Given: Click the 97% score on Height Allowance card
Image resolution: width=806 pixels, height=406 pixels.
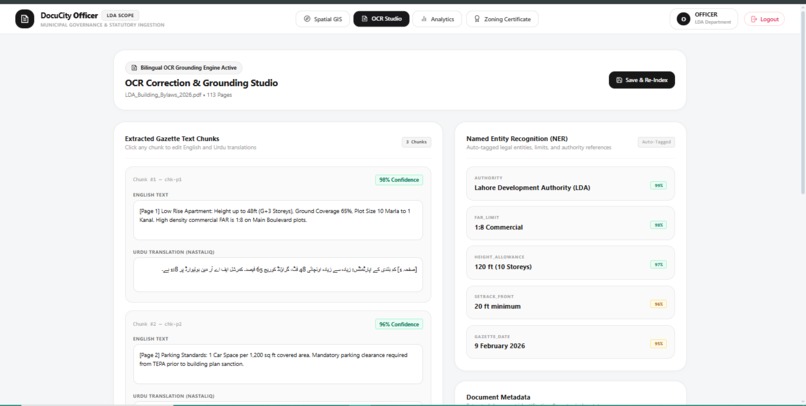Looking at the screenshot, I should (658, 265).
